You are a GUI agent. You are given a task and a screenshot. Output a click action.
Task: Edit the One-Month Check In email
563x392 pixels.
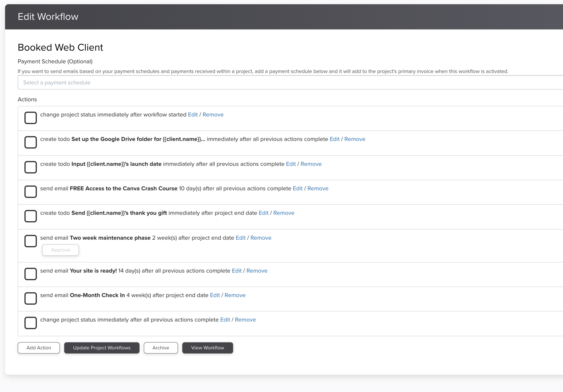[215, 295]
